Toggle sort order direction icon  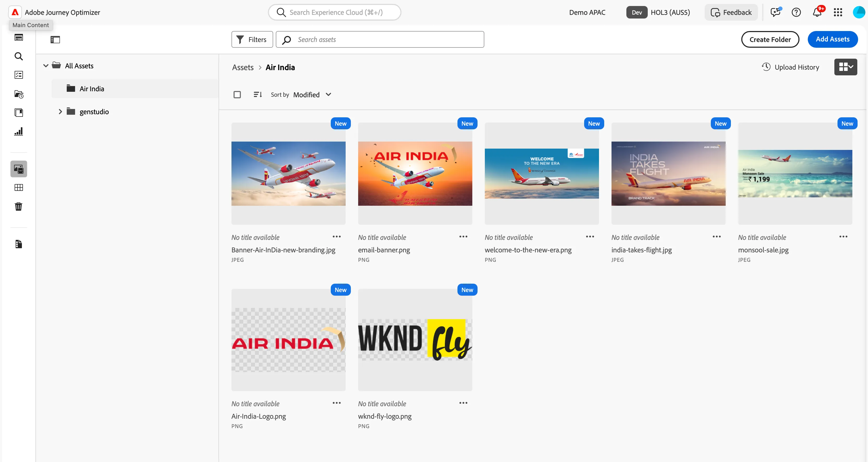258,95
